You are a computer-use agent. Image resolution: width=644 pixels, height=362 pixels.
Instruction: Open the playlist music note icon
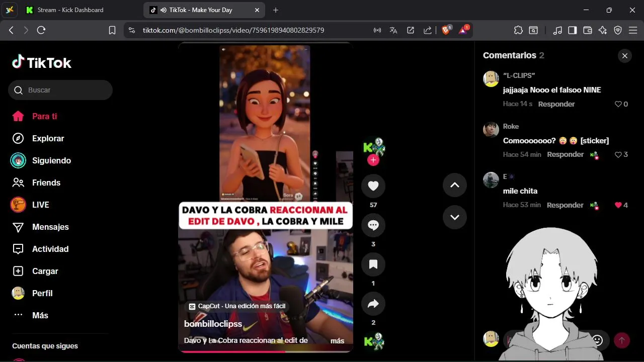pos(557,30)
